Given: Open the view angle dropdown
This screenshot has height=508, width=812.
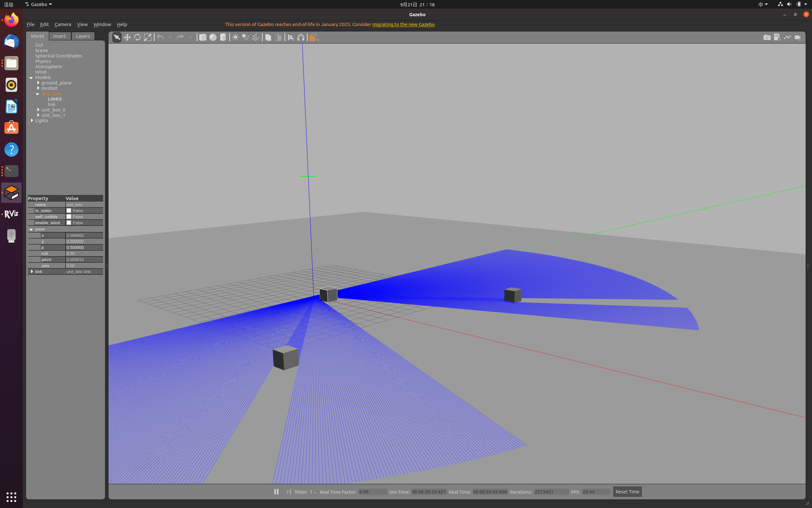Looking at the screenshot, I should [x=314, y=37].
